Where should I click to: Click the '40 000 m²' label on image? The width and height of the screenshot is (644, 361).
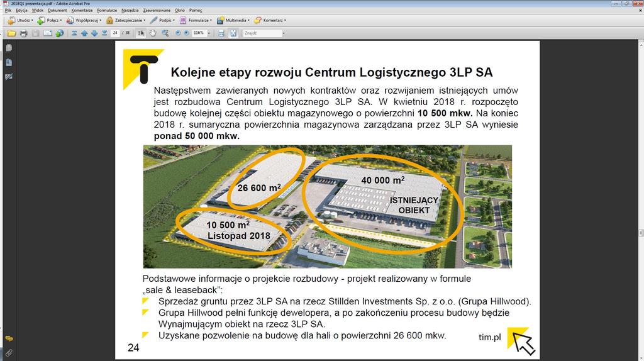(x=383, y=180)
